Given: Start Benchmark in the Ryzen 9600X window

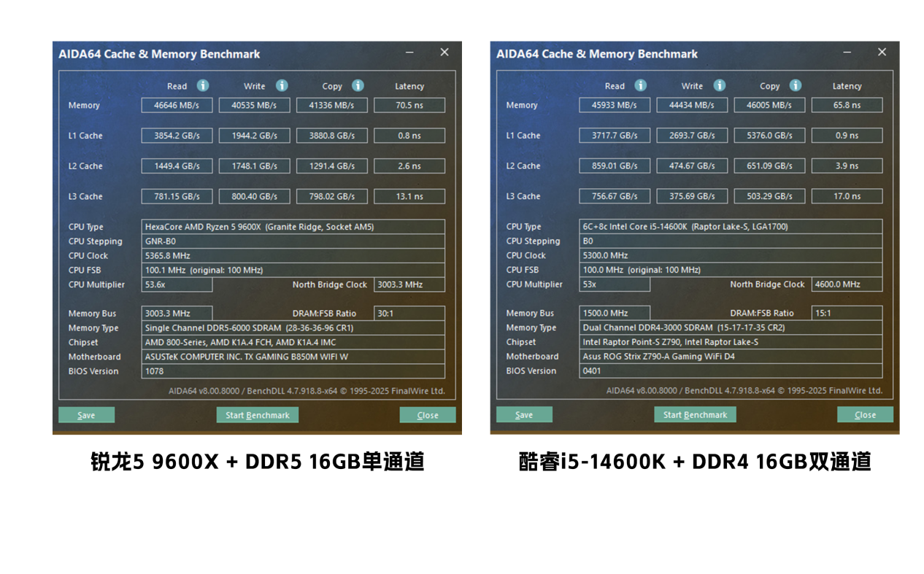Looking at the screenshot, I should 257,415.
